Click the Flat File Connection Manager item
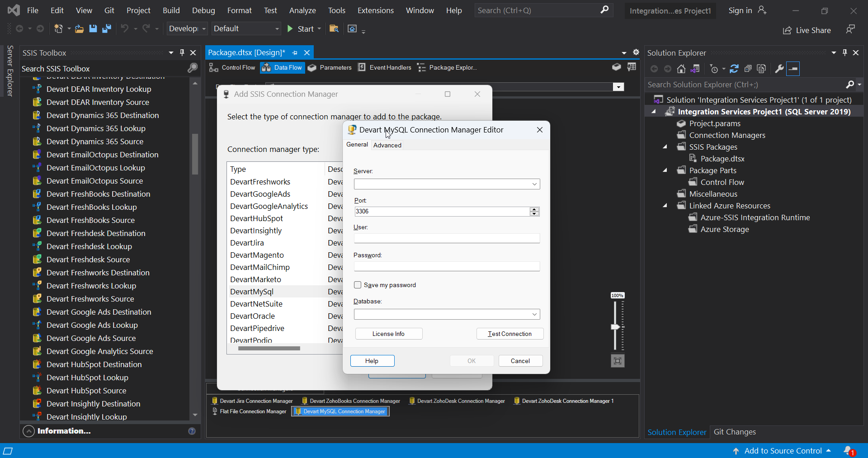Screen dimensions: 868x458 (x=249, y=411)
